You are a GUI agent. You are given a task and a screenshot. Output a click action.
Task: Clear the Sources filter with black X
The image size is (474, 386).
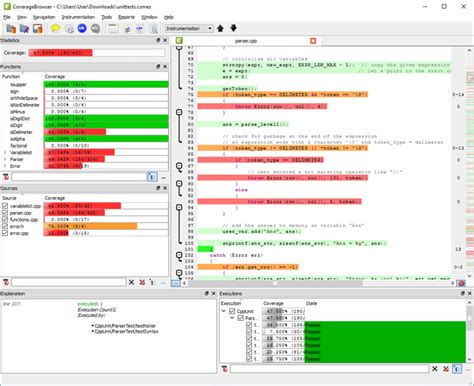point(131,282)
